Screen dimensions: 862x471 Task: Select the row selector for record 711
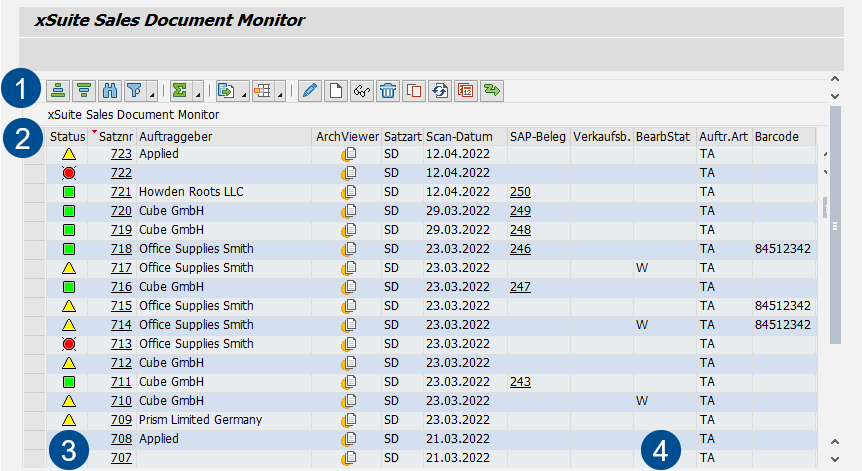pos(34,382)
